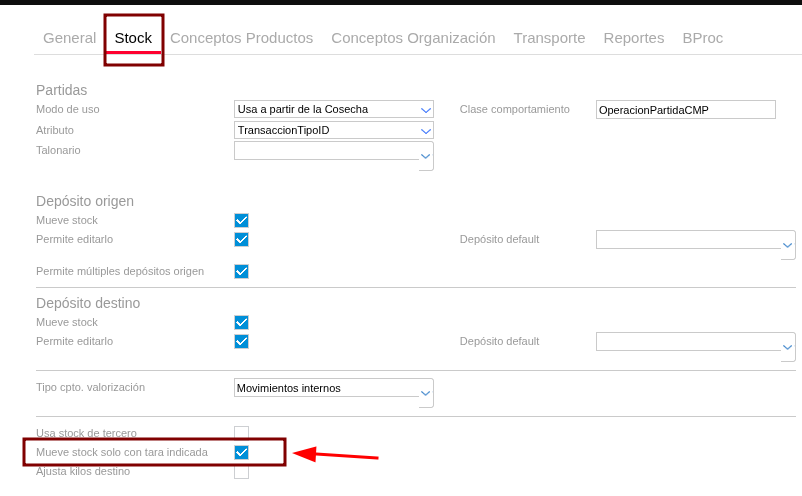Uncheck Mueve stock under Depósito origen

241,220
